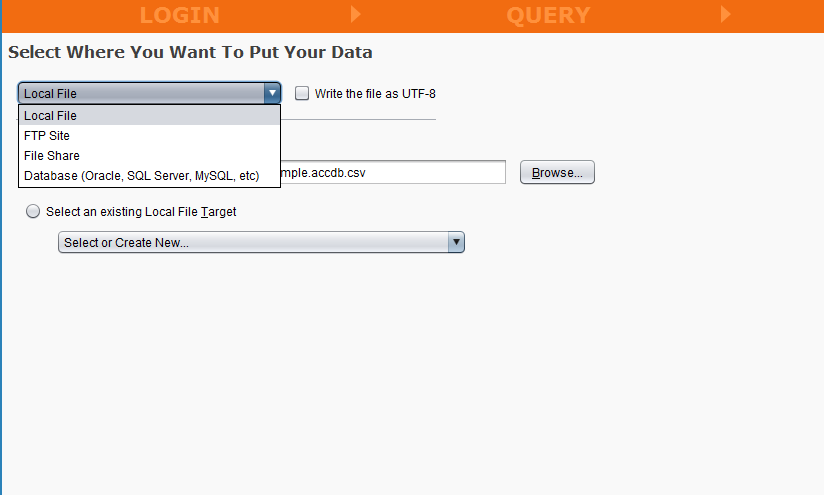Click the file path field ending in .accdb.csv

click(392, 172)
